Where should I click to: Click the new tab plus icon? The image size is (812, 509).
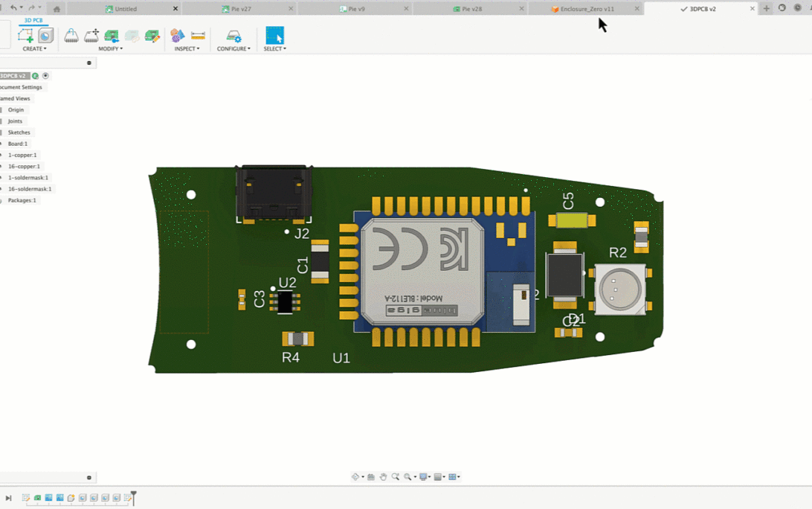(x=767, y=8)
